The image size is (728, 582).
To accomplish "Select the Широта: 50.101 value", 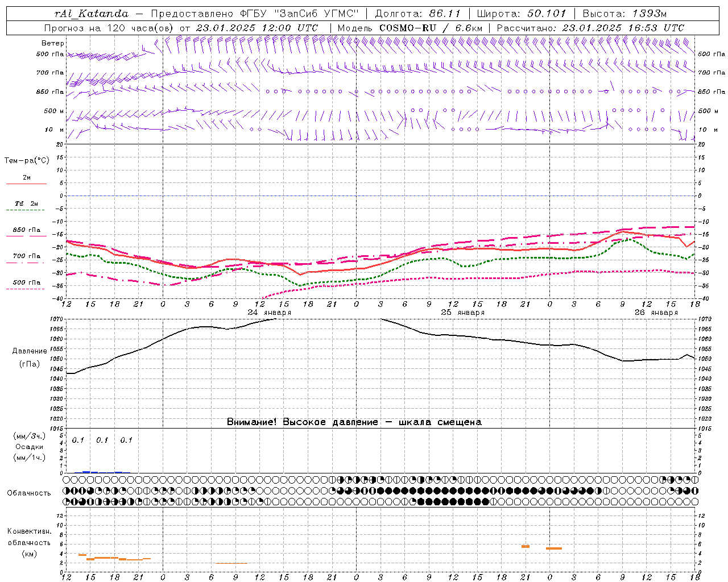I will (522, 14).
